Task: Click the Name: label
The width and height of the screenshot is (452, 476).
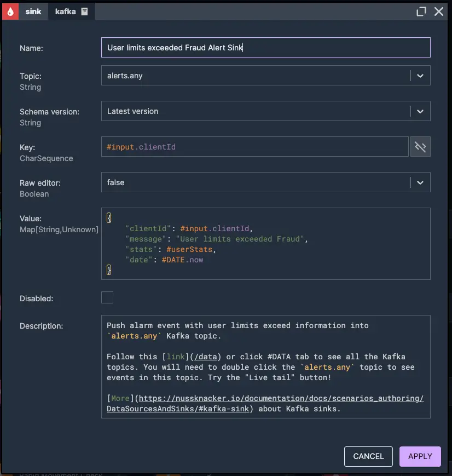Action: (x=31, y=48)
